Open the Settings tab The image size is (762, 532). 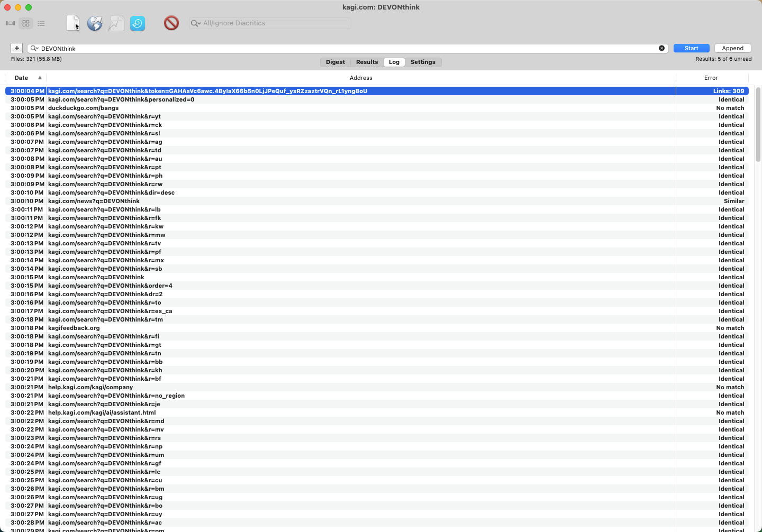(x=423, y=62)
